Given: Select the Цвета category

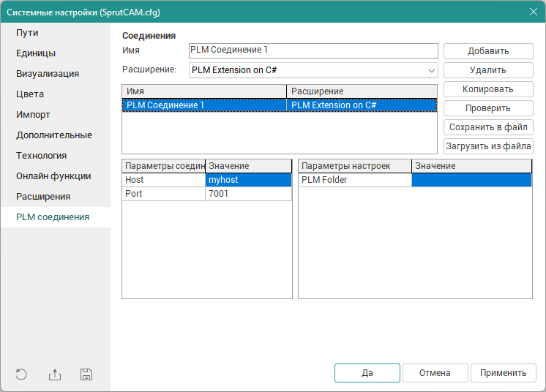Looking at the screenshot, I should click(30, 94).
